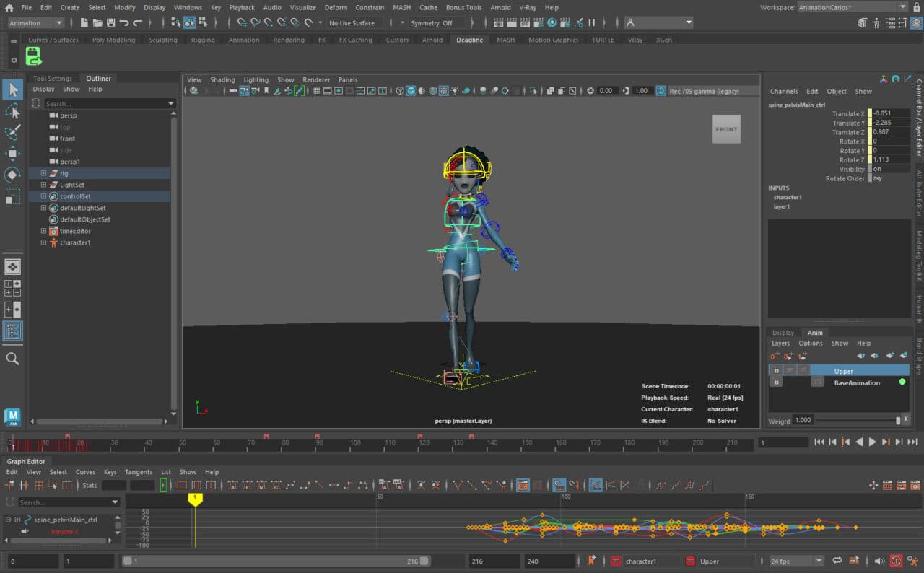The height and width of the screenshot is (573, 924).
Task: Click the magnifier search icon below the toolbox
Action: pyautogui.click(x=13, y=359)
